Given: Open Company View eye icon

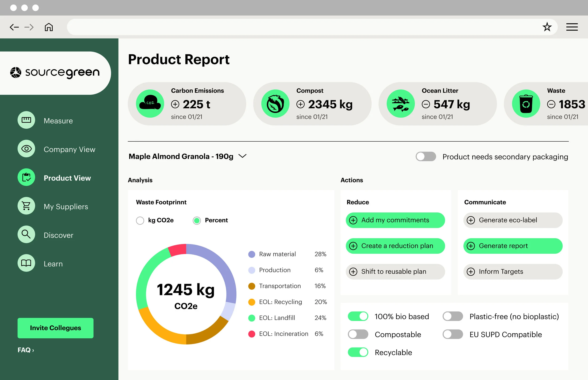Looking at the screenshot, I should click(26, 149).
